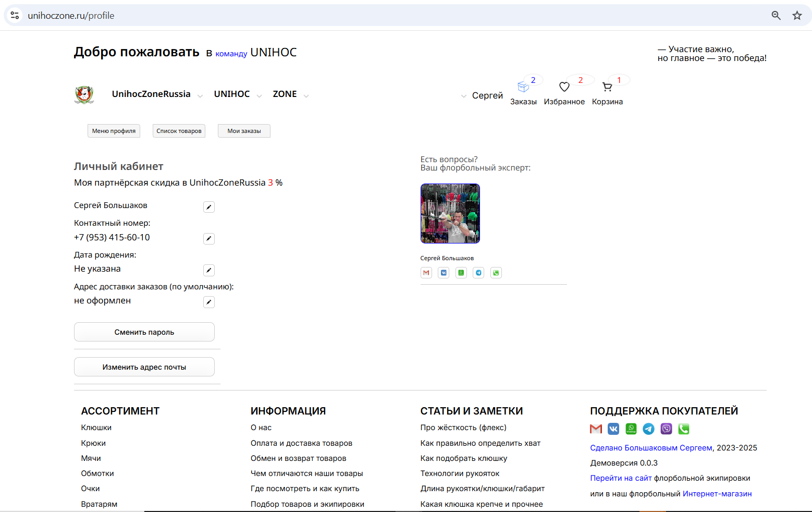Click the phone number +7 (953) 415-60-10
This screenshot has height=512, width=812.
tap(112, 237)
